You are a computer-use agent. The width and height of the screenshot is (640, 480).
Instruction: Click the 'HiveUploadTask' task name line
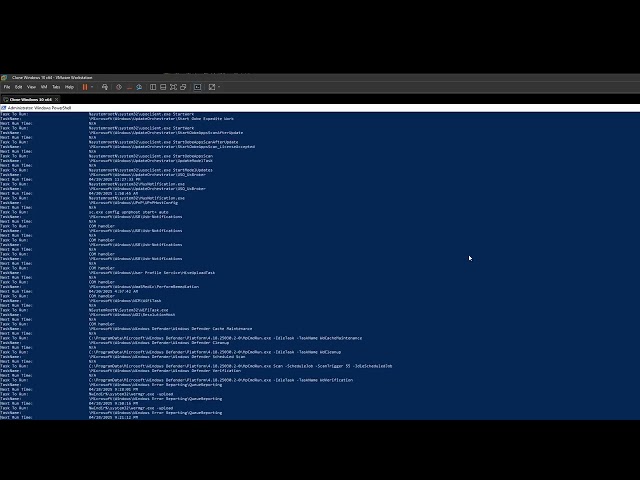point(152,273)
